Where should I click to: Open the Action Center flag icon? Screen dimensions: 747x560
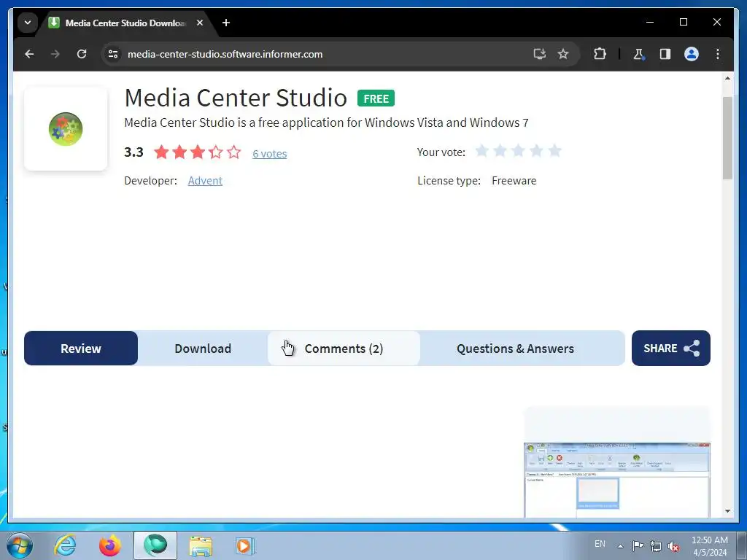coord(638,545)
